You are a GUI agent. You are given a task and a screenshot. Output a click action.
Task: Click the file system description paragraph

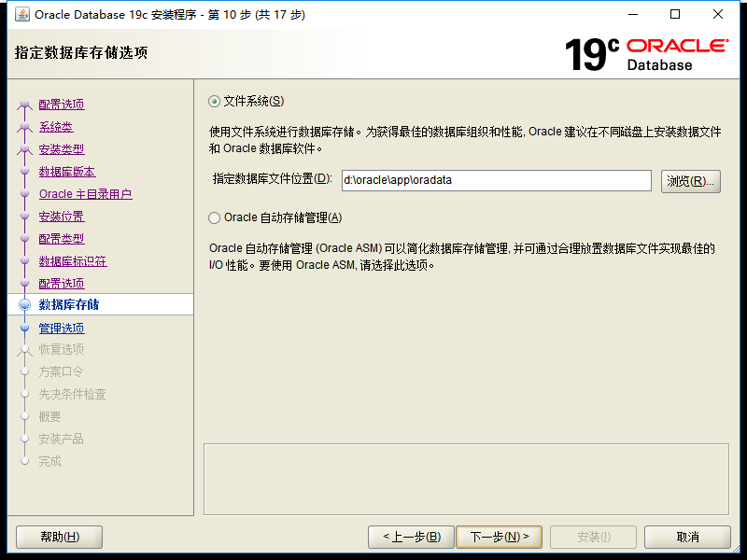click(x=465, y=140)
